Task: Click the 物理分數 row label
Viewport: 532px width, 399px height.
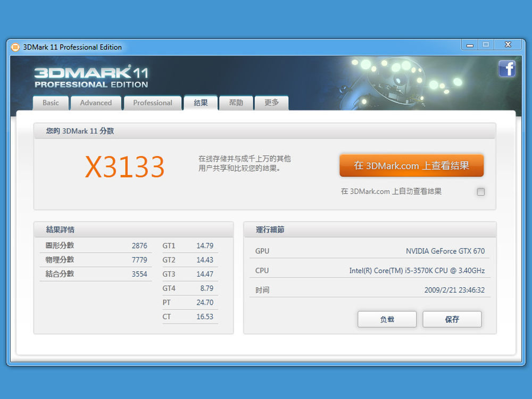Action: point(60,260)
